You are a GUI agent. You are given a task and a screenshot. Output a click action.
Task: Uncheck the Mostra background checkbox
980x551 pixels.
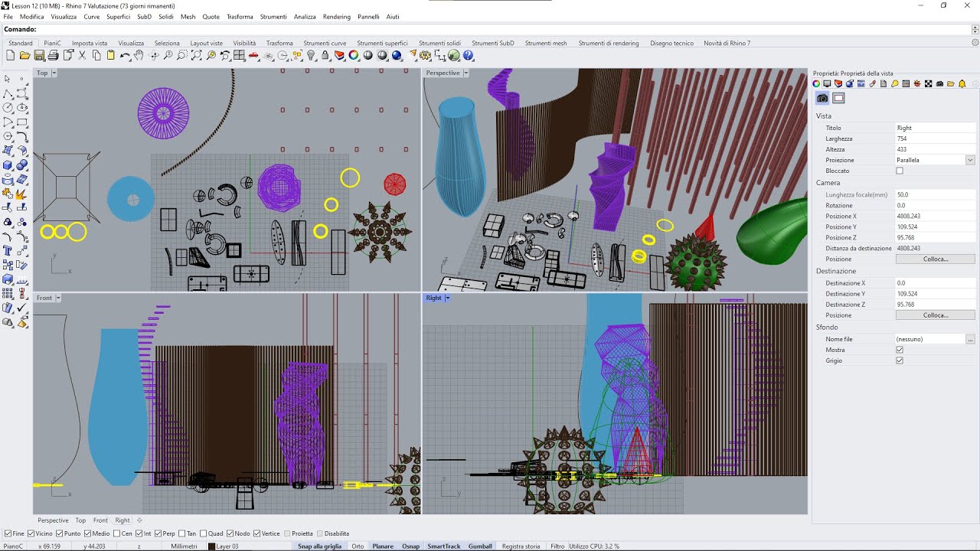click(900, 350)
